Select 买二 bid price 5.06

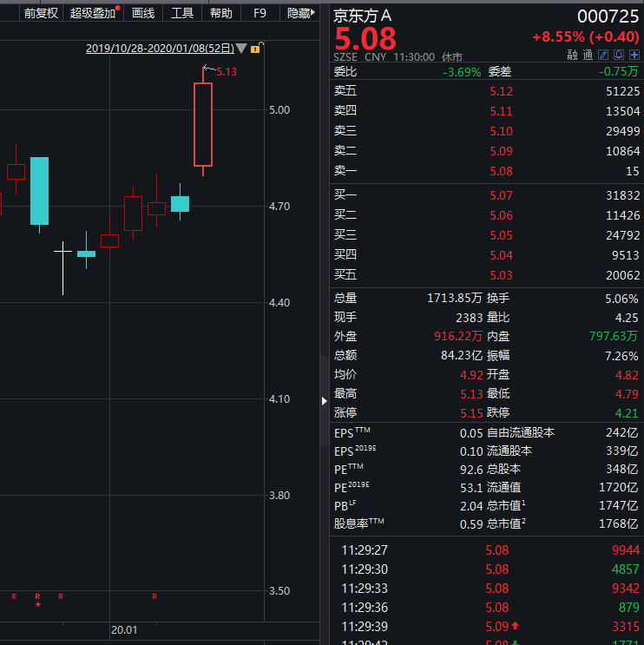501,215
